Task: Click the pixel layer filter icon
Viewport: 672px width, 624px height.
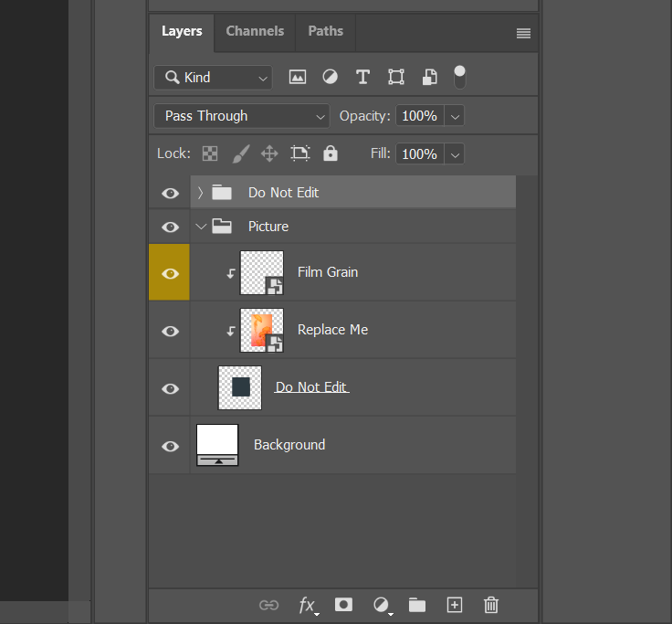Action: click(x=297, y=78)
